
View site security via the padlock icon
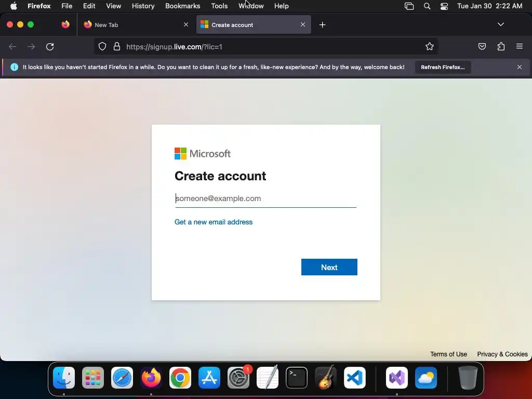117,46
